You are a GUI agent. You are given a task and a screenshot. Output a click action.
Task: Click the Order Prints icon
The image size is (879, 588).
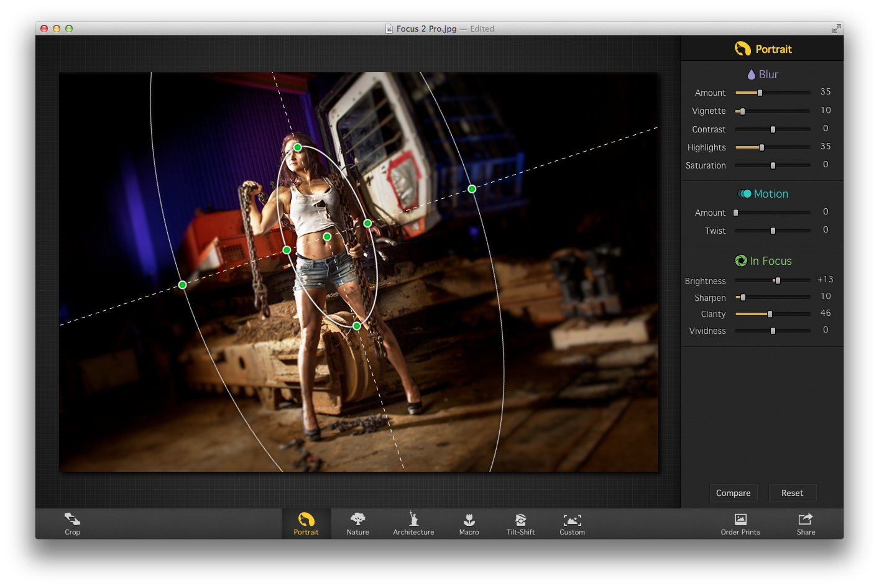coord(740,523)
